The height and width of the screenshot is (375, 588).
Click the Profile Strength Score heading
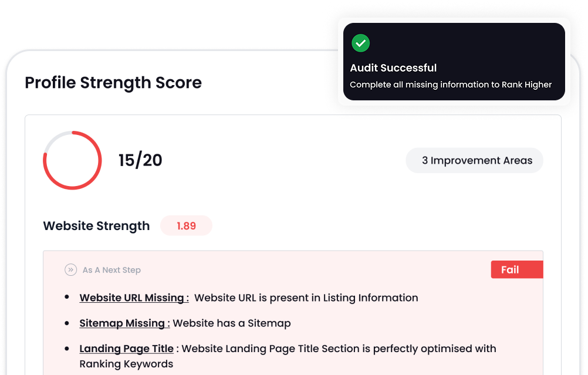[x=113, y=83]
